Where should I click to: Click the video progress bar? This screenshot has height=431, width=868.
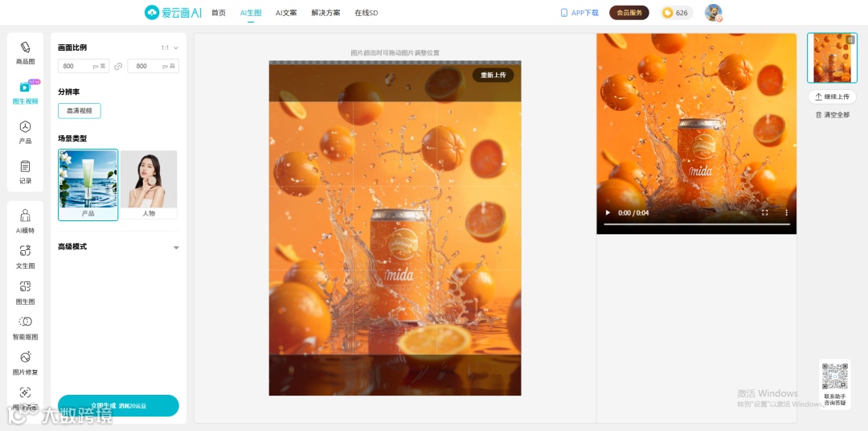click(x=696, y=224)
